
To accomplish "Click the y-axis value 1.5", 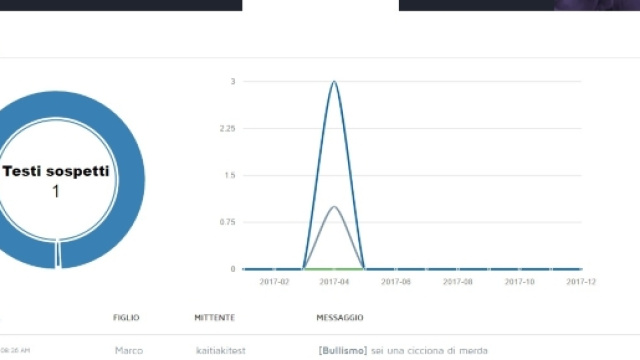I will point(230,176).
